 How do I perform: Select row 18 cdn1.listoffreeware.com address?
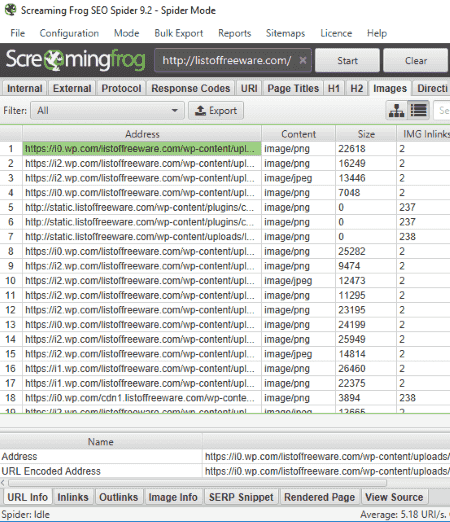[142, 398]
